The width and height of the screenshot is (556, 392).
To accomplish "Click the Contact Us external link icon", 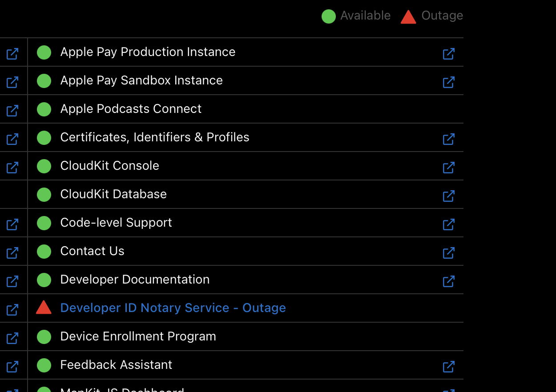I will point(448,253).
